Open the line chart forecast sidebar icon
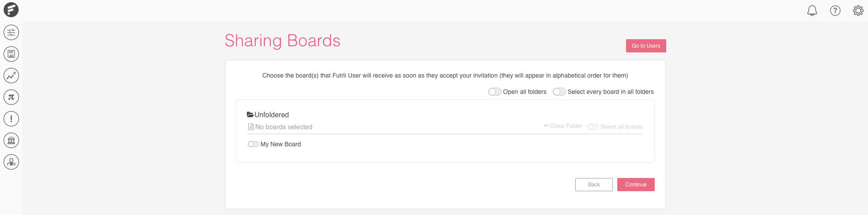This screenshot has width=868, height=215. (11, 75)
